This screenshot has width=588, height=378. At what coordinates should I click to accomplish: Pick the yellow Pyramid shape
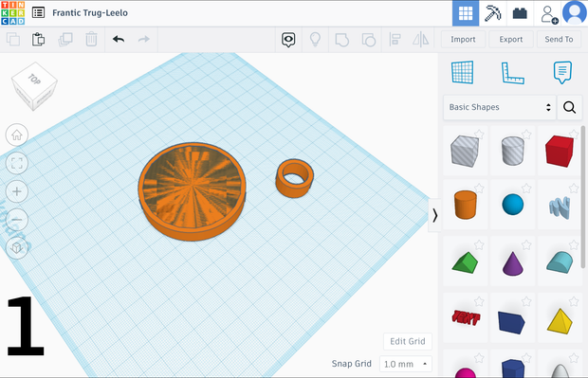coord(560,320)
